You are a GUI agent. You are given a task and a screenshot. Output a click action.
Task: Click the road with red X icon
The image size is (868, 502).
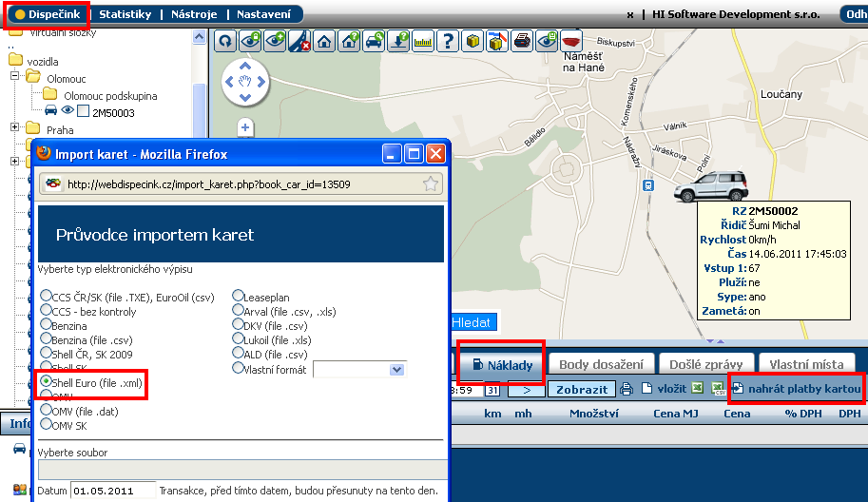[x=299, y=41]
